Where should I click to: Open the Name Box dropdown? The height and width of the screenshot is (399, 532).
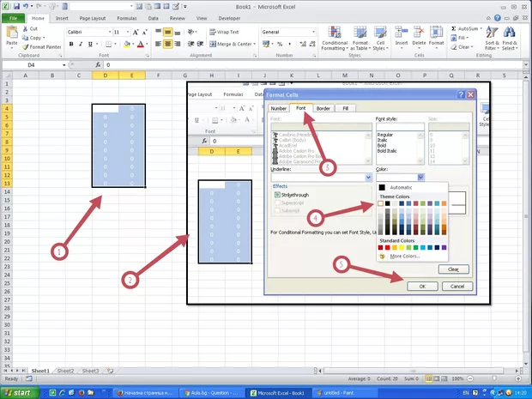click(x=63, y=65)
